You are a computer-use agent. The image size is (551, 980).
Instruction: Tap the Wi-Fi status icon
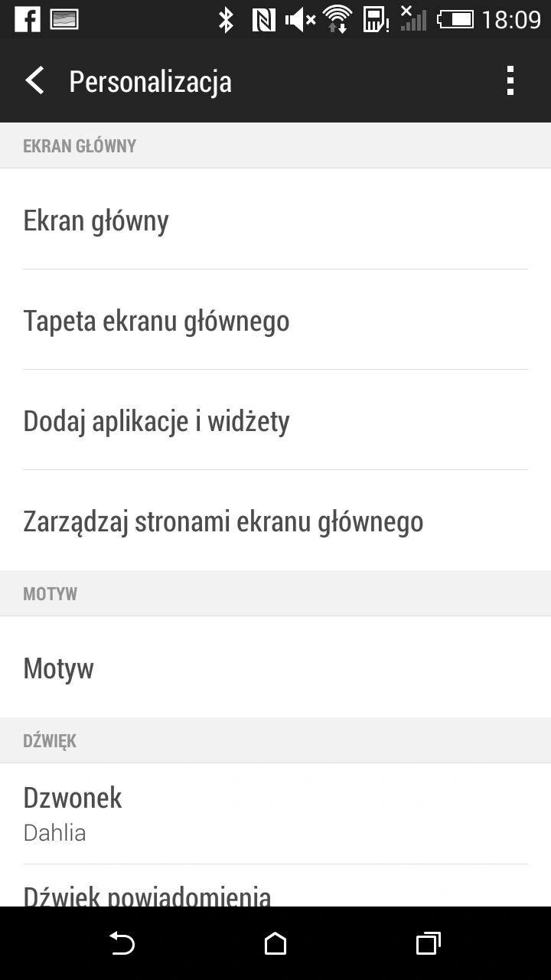pyautogui.click(x=337, y=19)
